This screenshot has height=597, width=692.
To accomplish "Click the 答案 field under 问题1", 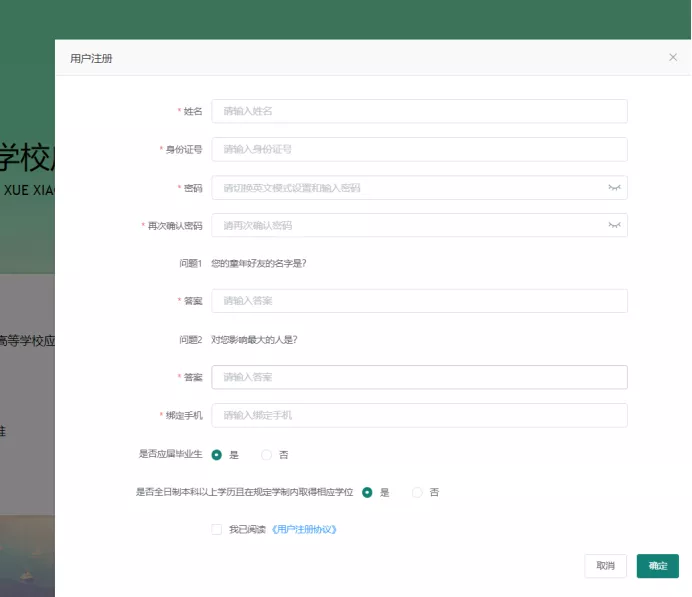I will click(419, 301).
